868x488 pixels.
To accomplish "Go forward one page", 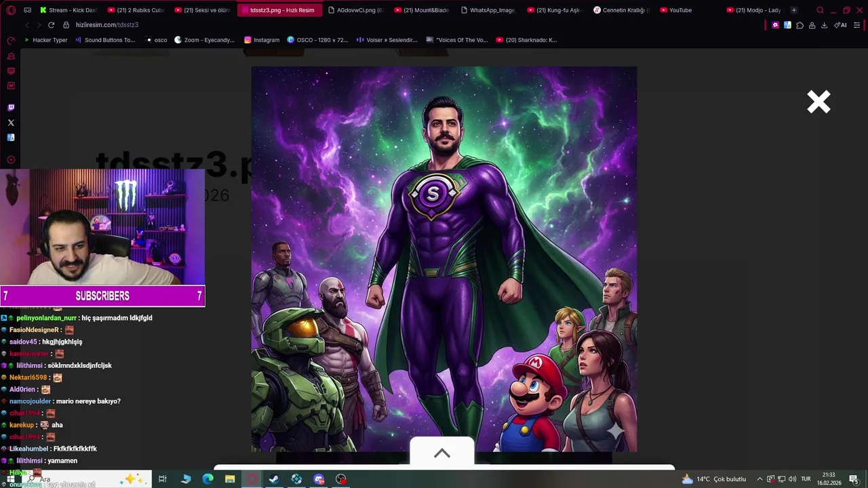I will (x=38, y=25).
